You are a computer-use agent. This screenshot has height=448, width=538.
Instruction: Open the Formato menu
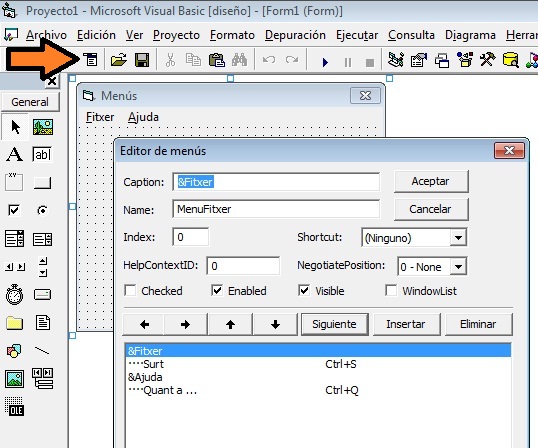(232, 35)
